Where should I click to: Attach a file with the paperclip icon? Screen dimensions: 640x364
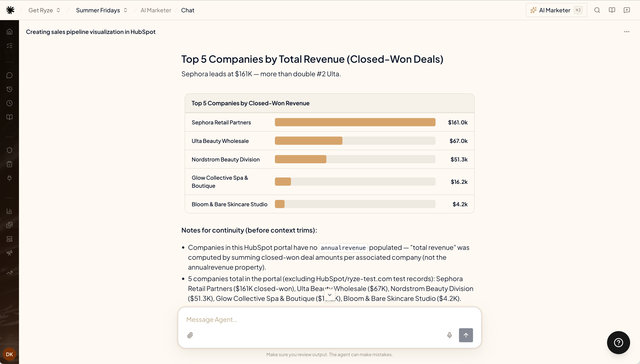coord(190,335)
